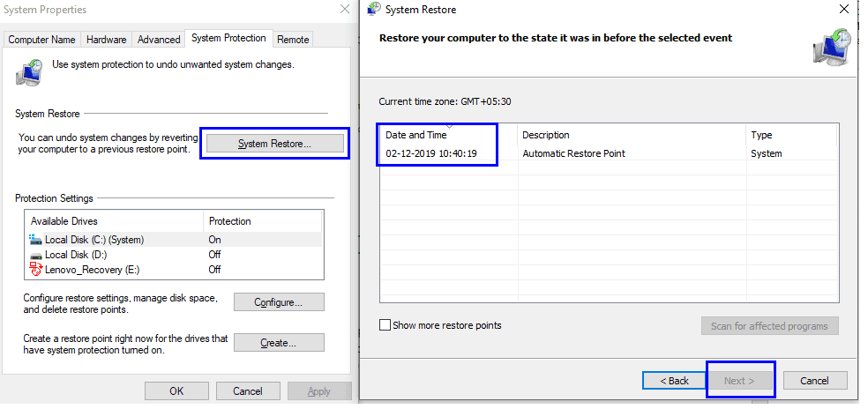Viewport: 868px width, 409px height.
Task: Sort by Description column header
Action: (546, 135)
